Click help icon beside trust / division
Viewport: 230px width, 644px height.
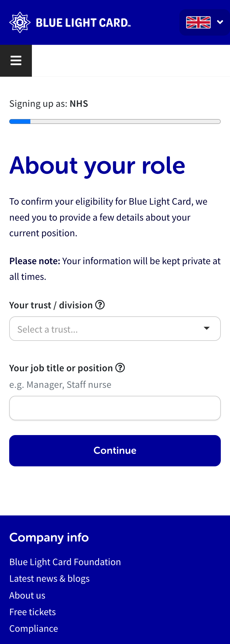point(100,305)
